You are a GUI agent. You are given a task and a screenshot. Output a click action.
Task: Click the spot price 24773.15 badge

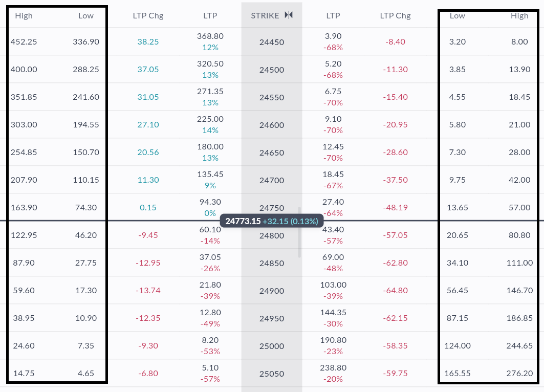tap(272, 221)
